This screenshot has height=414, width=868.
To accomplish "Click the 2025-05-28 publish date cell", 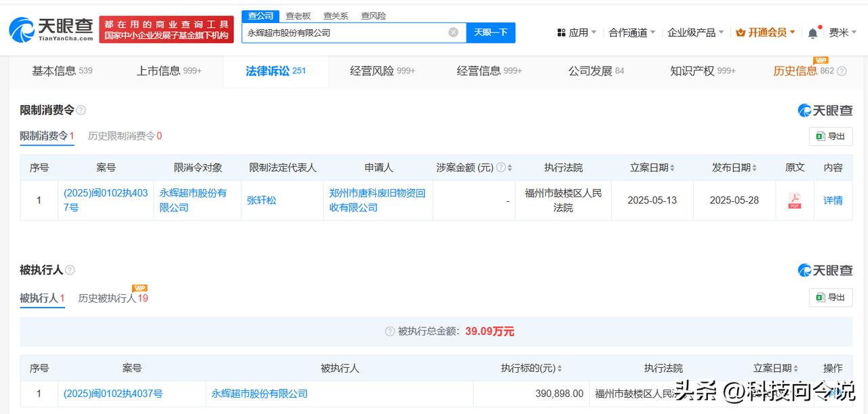I will [734, 201].
